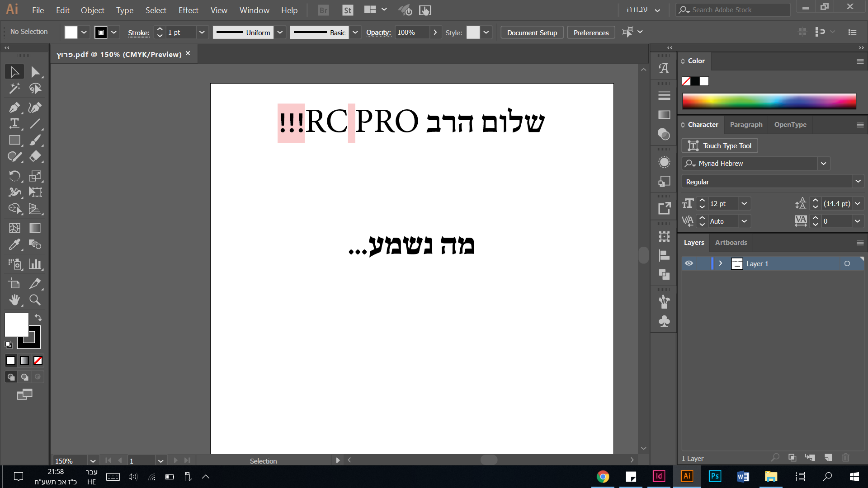
Task: Open the Effect menu
Action: tap(188, 10)
